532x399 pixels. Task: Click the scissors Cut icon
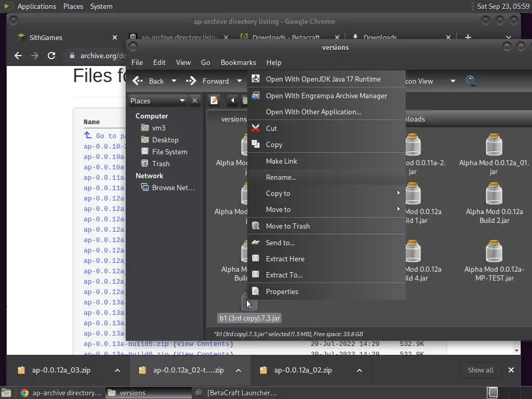click(x=256, y=128)
